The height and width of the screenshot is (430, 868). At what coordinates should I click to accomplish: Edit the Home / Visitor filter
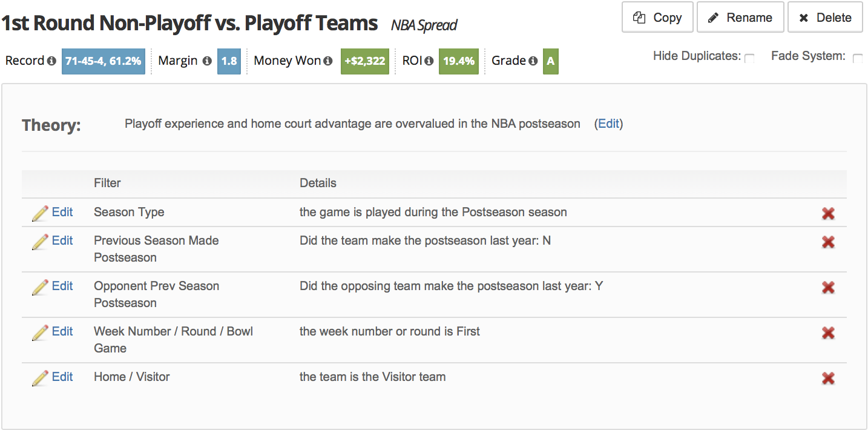62,377
